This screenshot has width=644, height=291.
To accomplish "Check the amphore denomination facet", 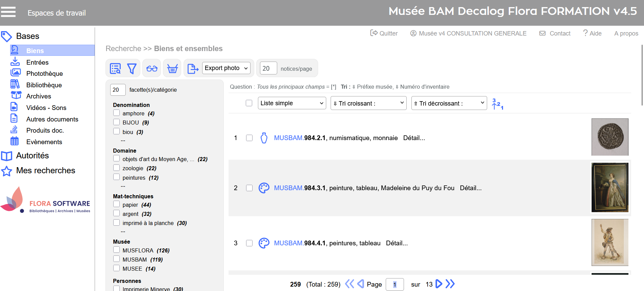I will point(117,113).
